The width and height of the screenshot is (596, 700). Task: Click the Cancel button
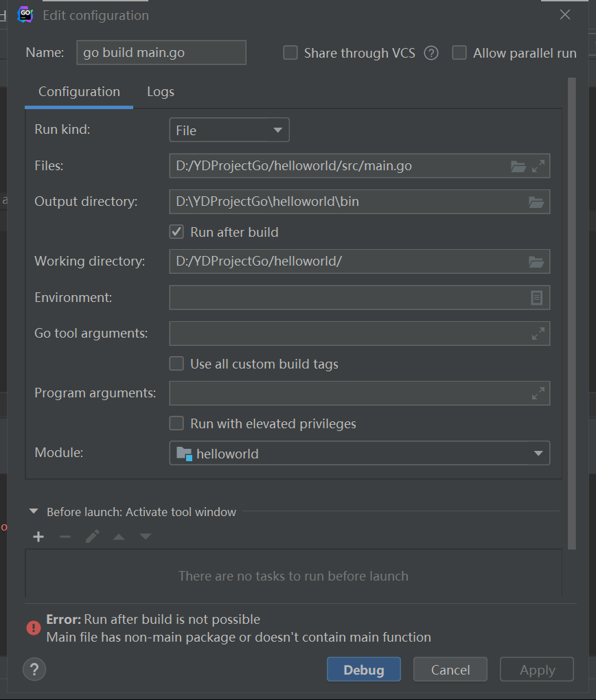click(x=450, y=669)
